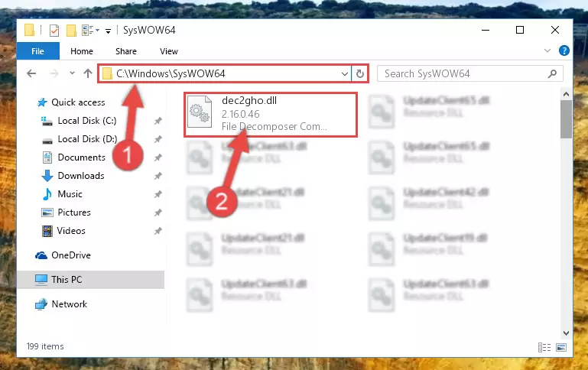
Task: Switch to the Share ribbon tab
Action: [x=126, y=51]
